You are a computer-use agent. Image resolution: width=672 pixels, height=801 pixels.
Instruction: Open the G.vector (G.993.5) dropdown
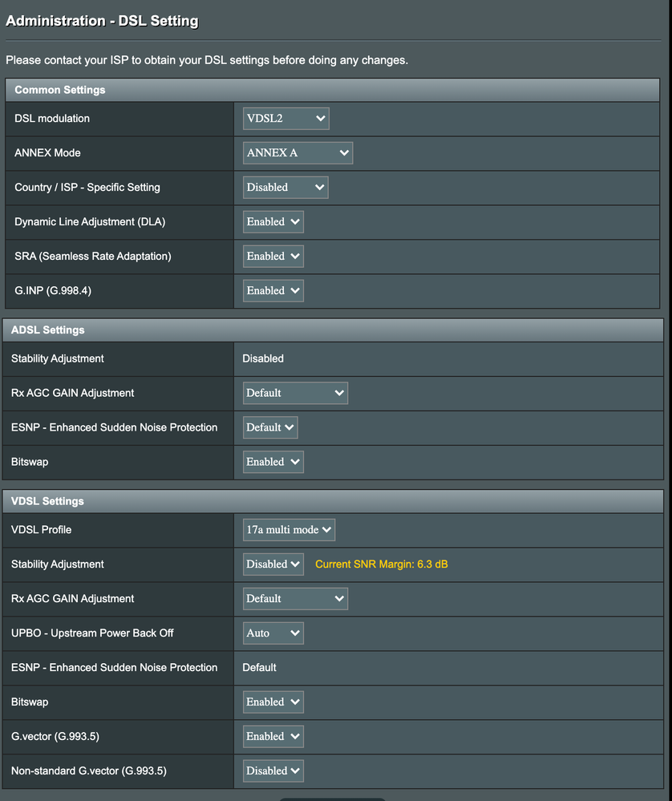pos(273,736)
